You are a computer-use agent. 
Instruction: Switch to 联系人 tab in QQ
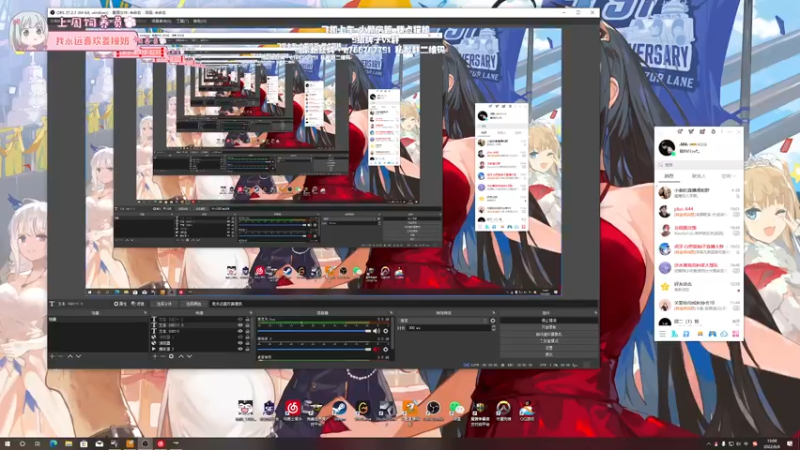[698, 176]
